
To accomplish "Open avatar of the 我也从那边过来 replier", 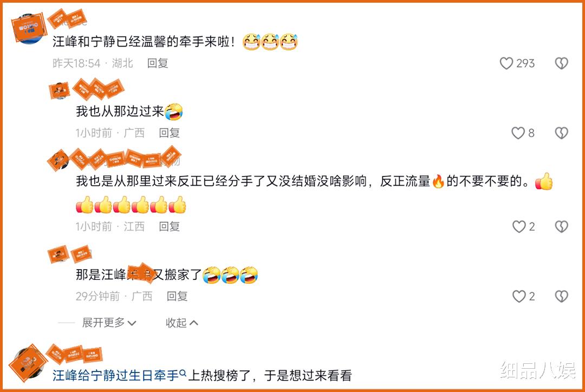I will (60, 90).
